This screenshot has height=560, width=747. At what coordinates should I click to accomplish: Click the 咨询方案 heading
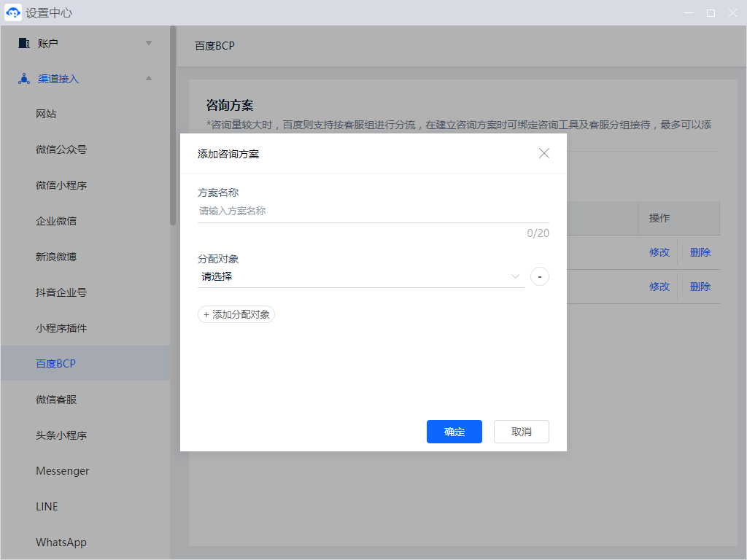coord(230,105)
